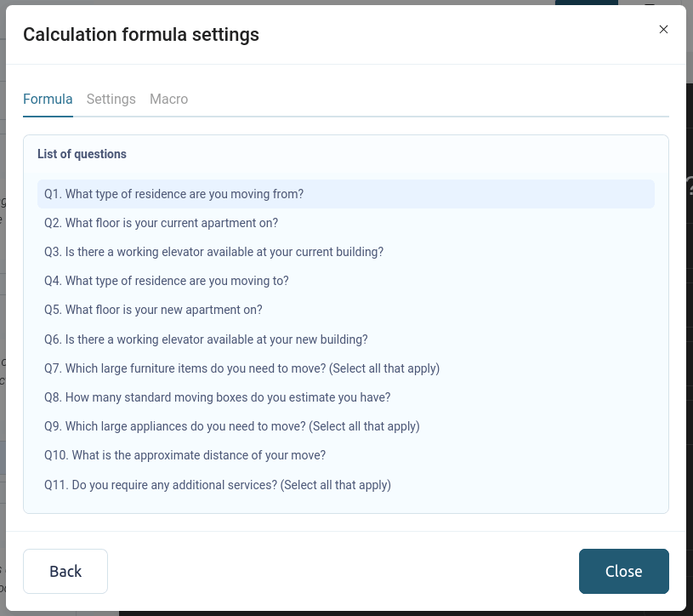Go to the Macro tab

[168, 99]
